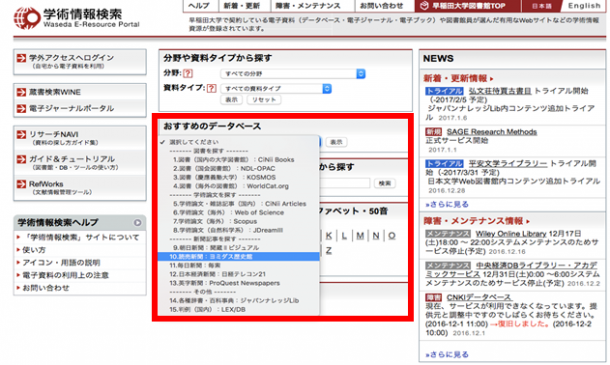The height and width of the screenshot is (365, 610).
Task: Open the SAGE Research Methods link
Action: 492,132
